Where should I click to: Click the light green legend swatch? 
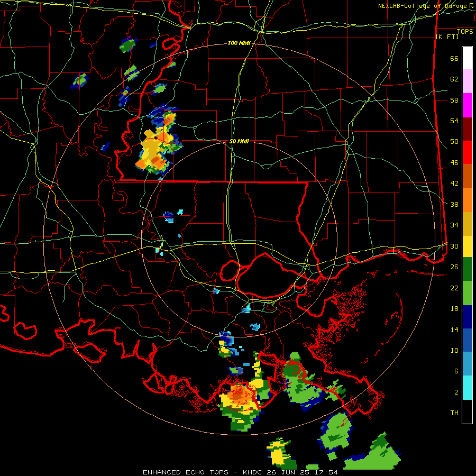pyautogui.click(x=467, y=293)
